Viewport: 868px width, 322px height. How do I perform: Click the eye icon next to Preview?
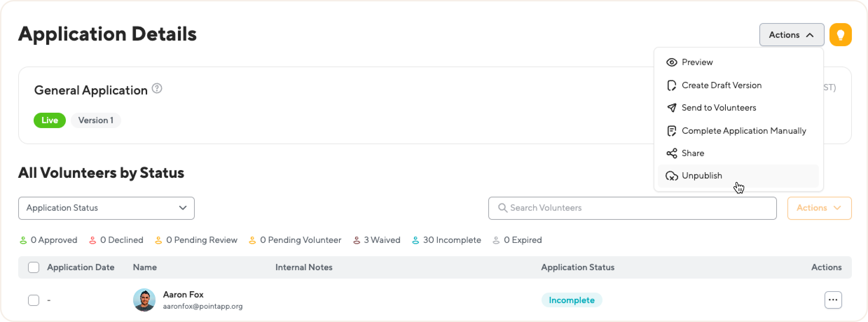tap(671, 62)
